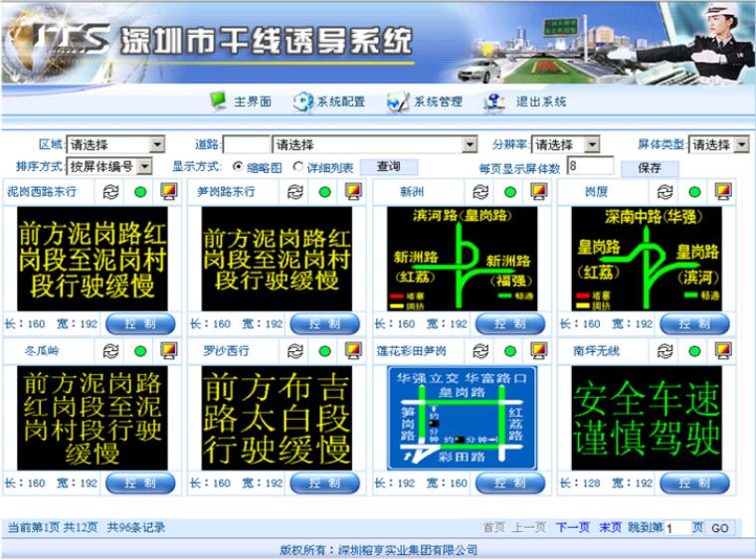Select 缩略图 display mode radio button
756x560 pixels.
pos(238,167)
